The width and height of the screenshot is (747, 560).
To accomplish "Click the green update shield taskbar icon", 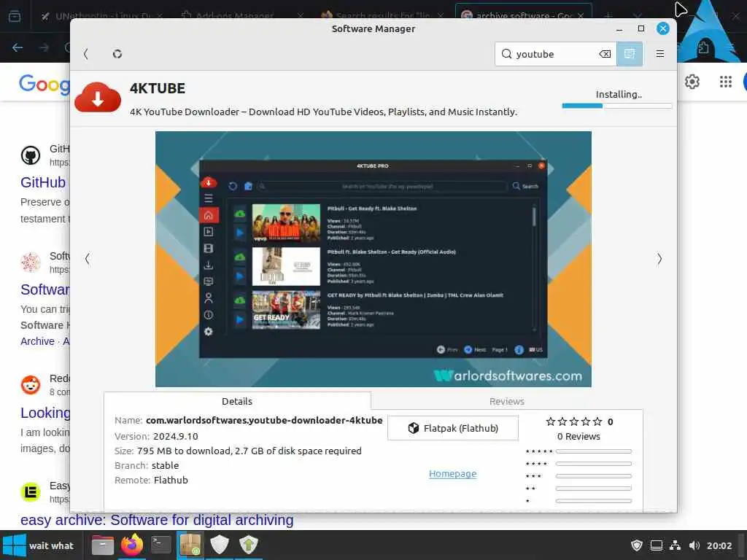I will (249, 545).
